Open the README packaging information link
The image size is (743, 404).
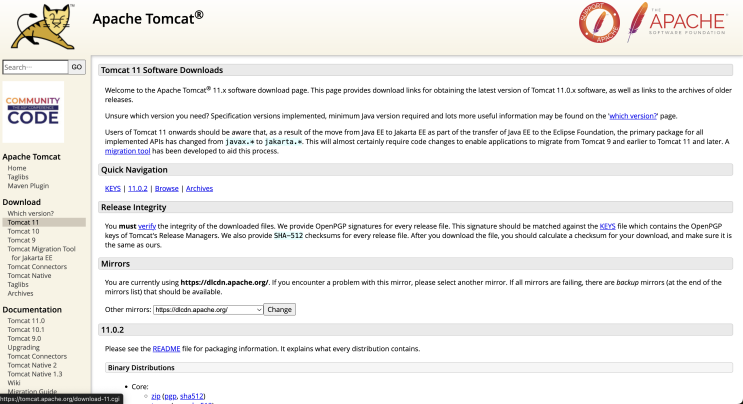[167, 348]
